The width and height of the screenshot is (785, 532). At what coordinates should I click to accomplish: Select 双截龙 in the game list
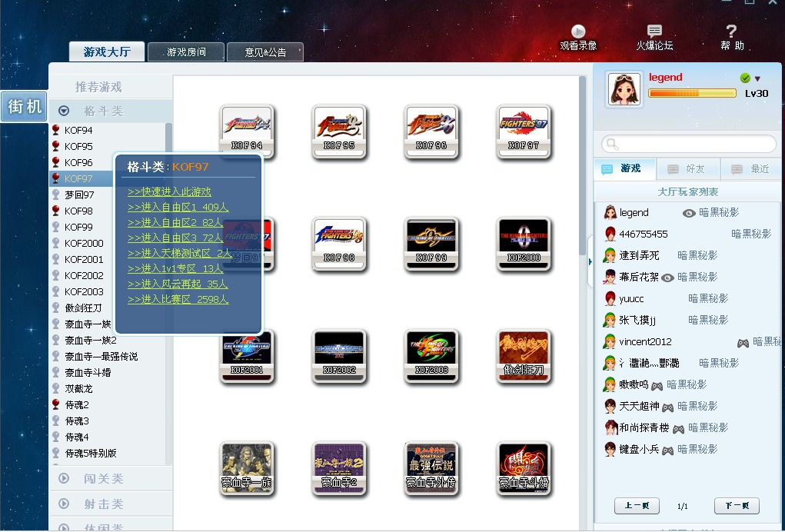78,388
